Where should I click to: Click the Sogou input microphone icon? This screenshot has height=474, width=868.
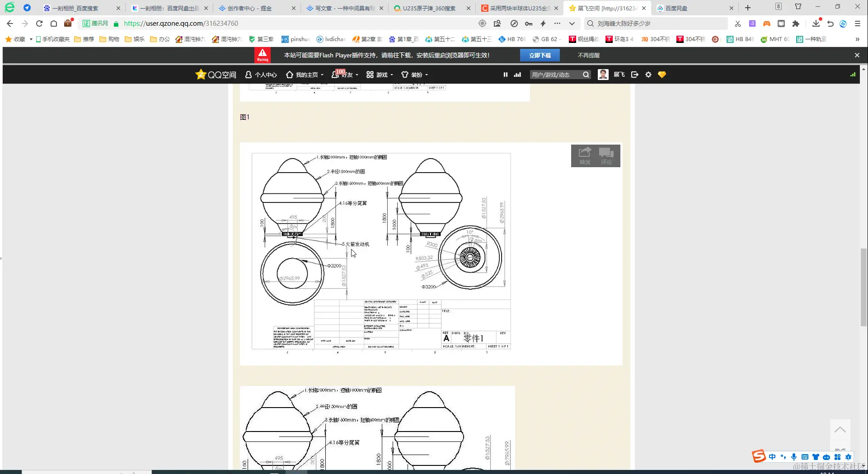[794, 457]
